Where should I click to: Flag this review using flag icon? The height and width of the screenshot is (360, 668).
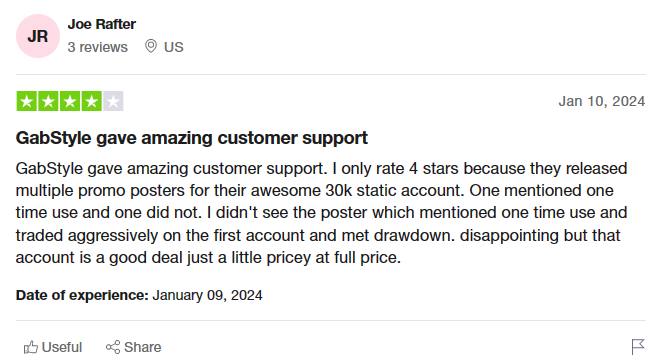coord(638,346)
